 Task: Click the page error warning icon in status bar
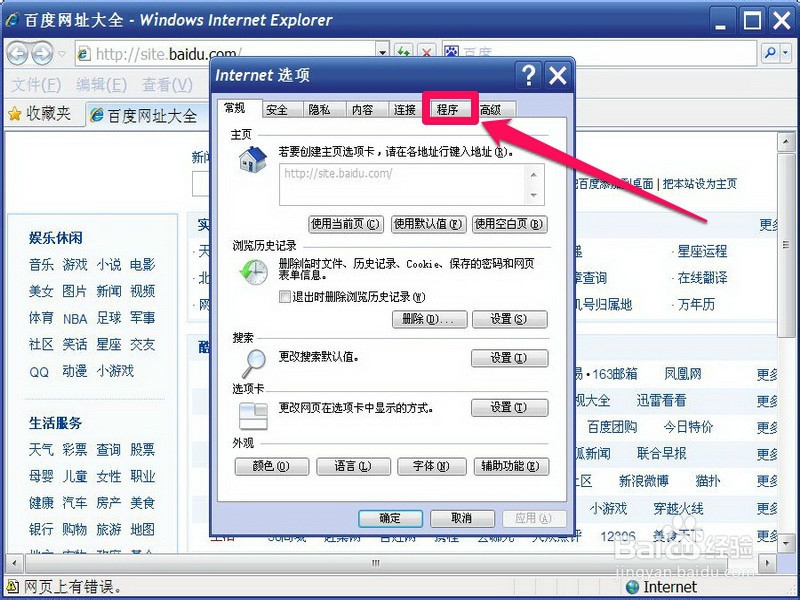12,587
